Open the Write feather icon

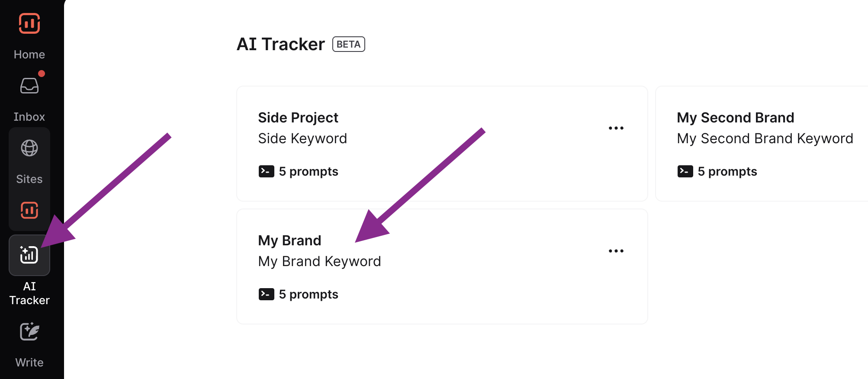click(x=29, y=332)
